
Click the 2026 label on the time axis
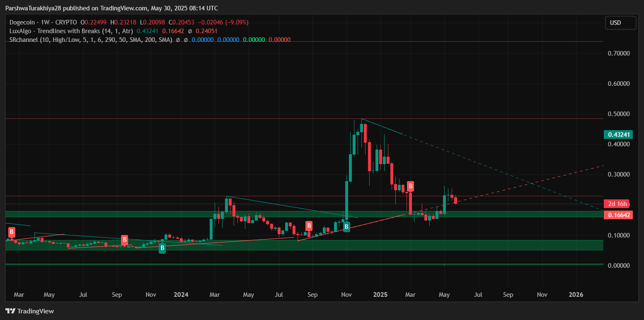pos(576,295)
